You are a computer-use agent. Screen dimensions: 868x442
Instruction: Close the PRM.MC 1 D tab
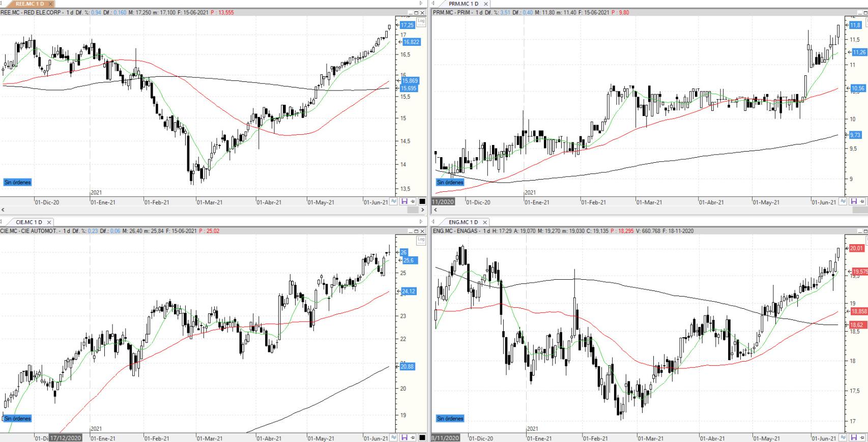pos(486,4)
